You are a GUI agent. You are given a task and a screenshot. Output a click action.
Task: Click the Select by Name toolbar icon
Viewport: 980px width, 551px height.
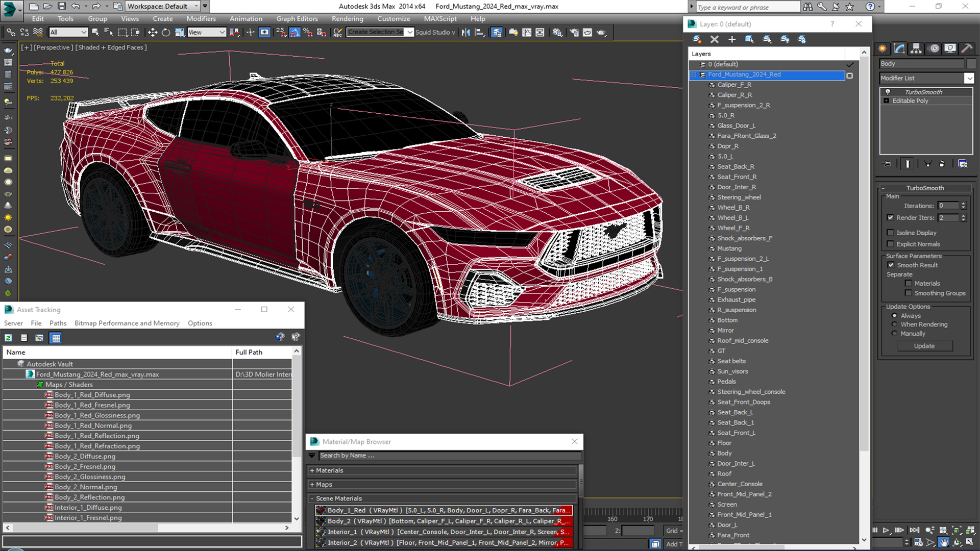(109, 32)
